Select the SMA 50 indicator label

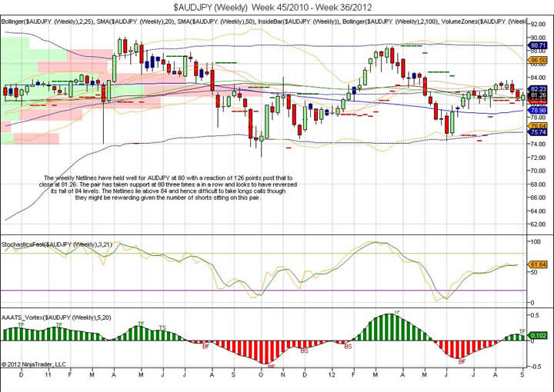click(x=206, y=21)
